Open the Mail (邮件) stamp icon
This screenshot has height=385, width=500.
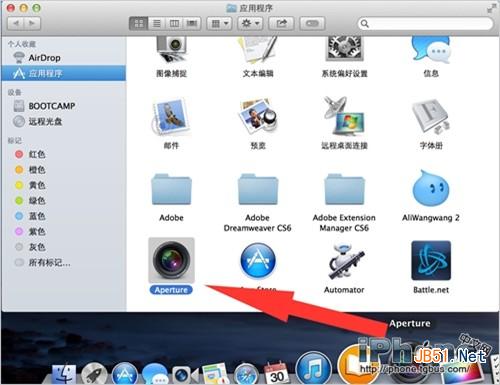pyautogui.click(x=171, y=117)
